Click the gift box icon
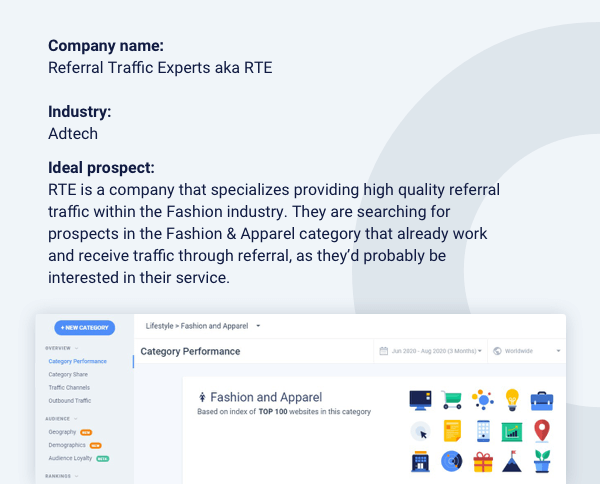The width and height of the screenshot is (600, 484). (482, 462)
